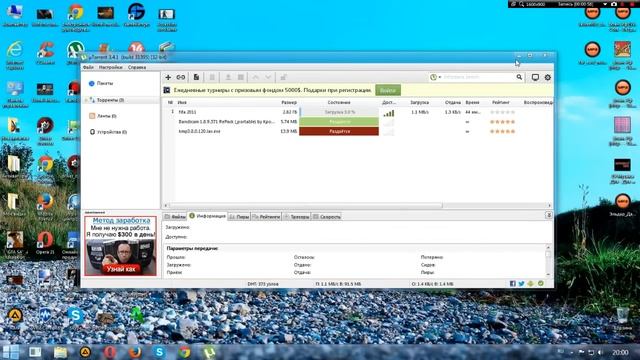Open the Настройки menu
The image size is (640, 360).
click(x=111, y=67)
